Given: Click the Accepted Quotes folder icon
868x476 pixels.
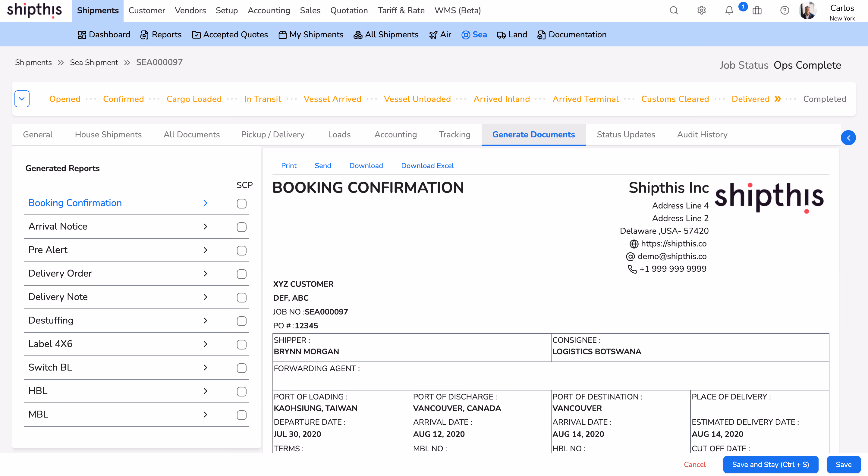Looking at the screenshot, I should pos(196,35).
